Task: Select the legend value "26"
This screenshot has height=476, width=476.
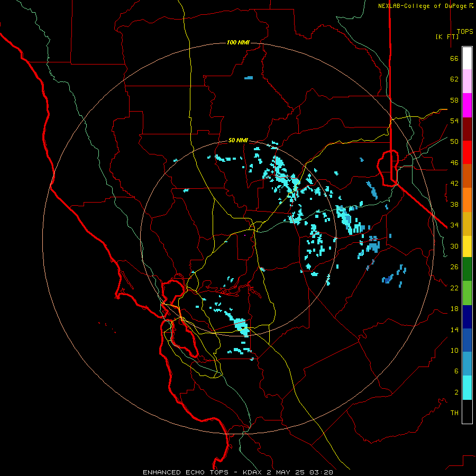Action: pos(454,267)
